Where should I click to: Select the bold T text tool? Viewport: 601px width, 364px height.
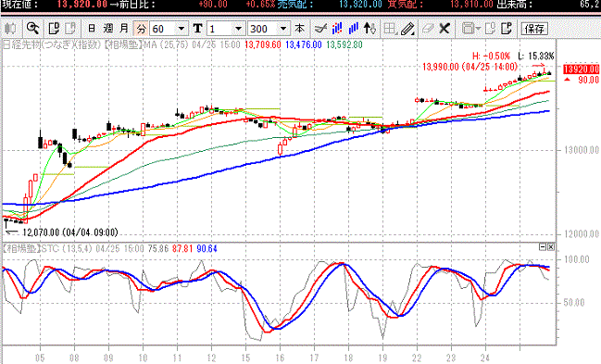(198, 29)
